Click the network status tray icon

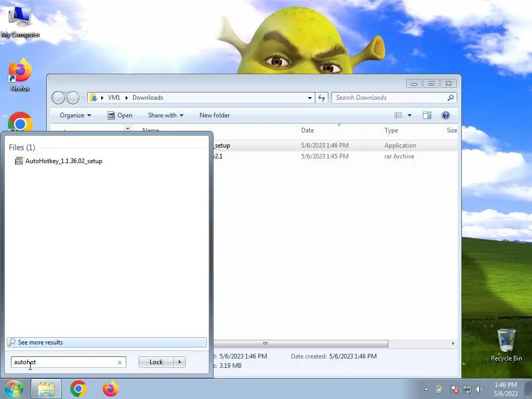coord(467,389)
